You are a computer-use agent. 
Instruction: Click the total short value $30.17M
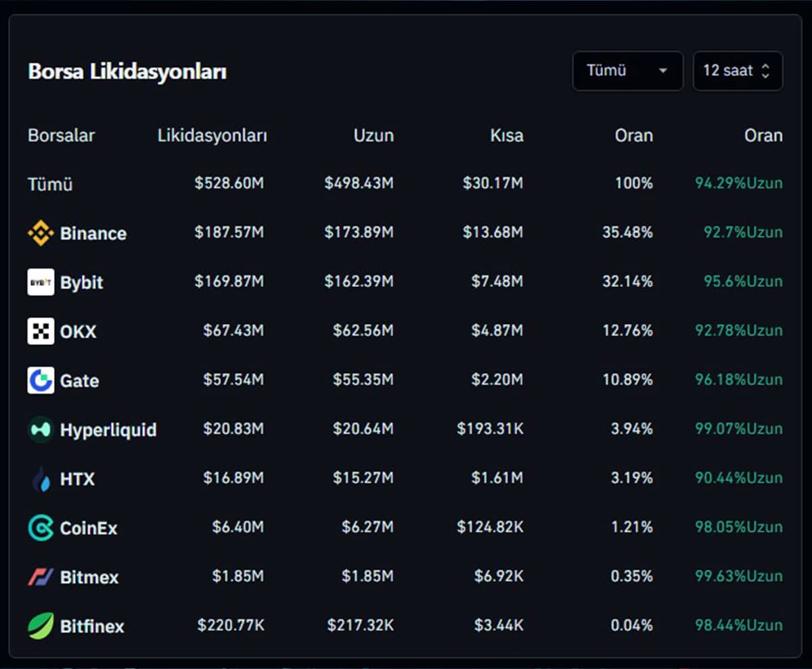coord(493,183)
